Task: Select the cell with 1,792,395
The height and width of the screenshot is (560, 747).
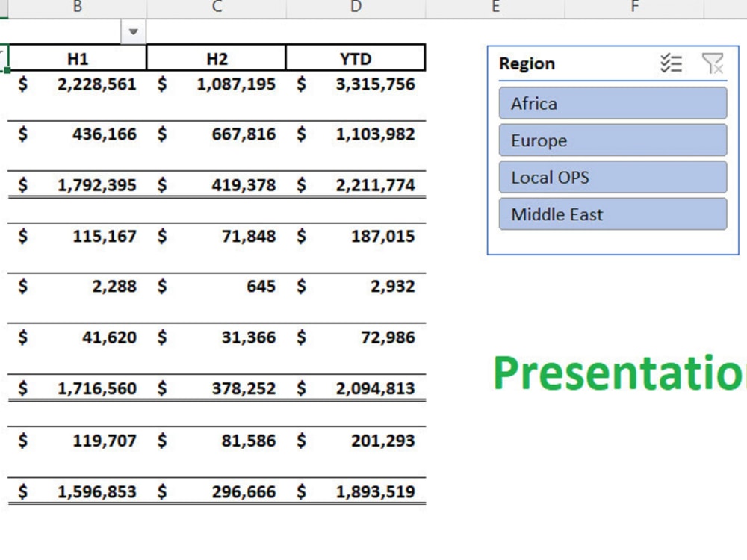Action: click(x=78, y=184)
